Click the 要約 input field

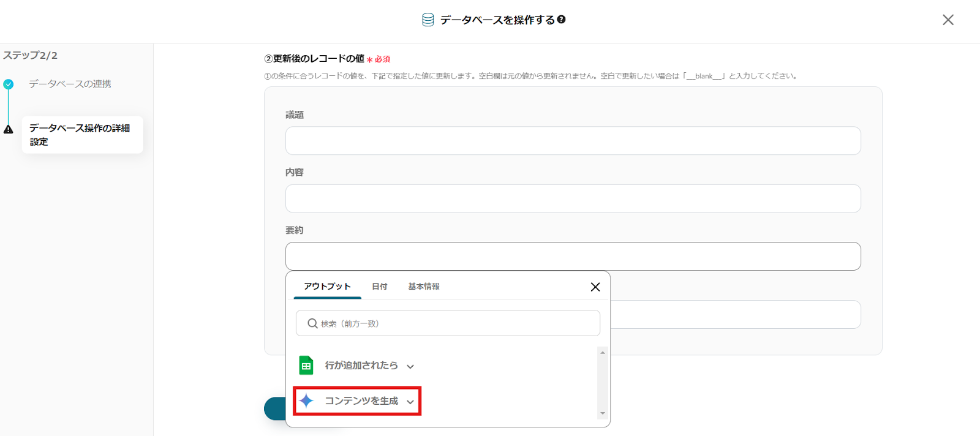click(x=573, y=256)
